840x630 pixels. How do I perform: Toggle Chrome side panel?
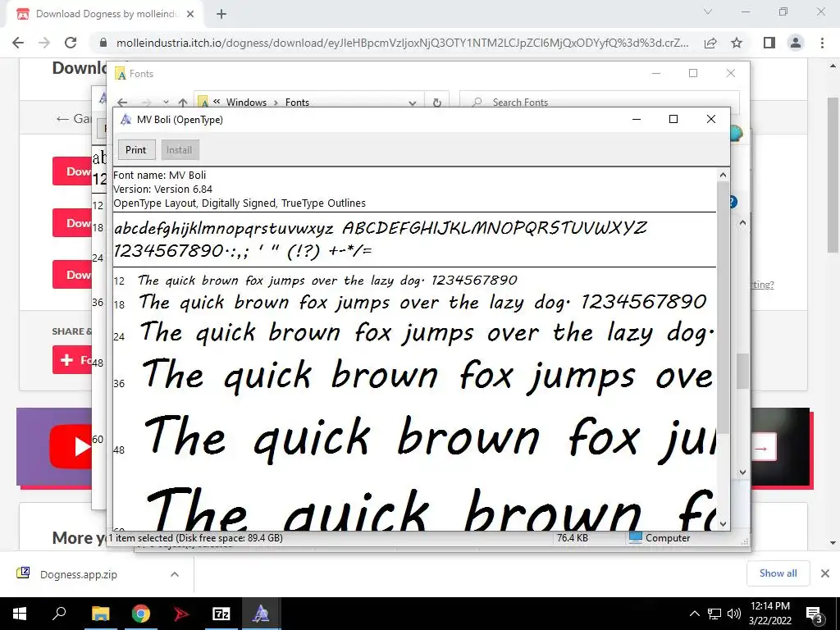coord(769,43)
